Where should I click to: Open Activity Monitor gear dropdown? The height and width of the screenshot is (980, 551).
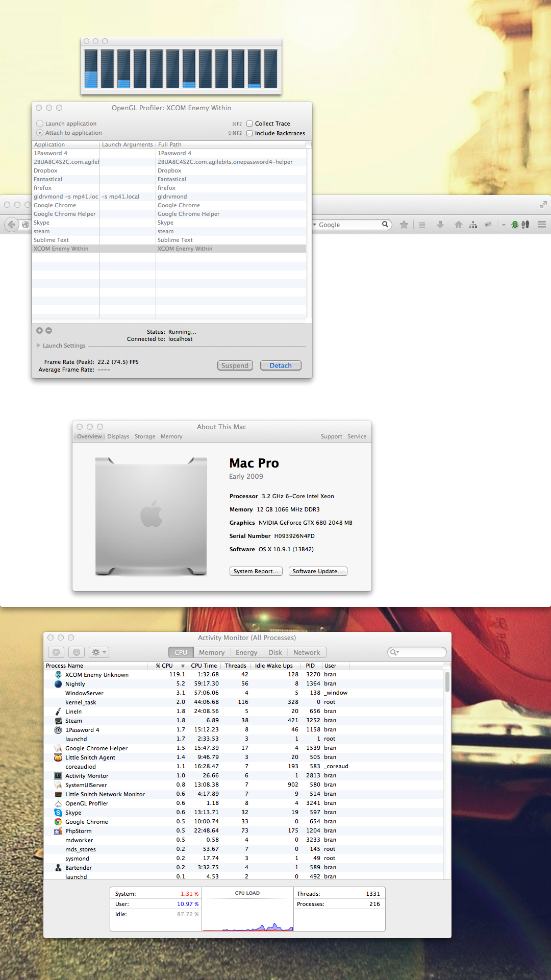[98, 652]
